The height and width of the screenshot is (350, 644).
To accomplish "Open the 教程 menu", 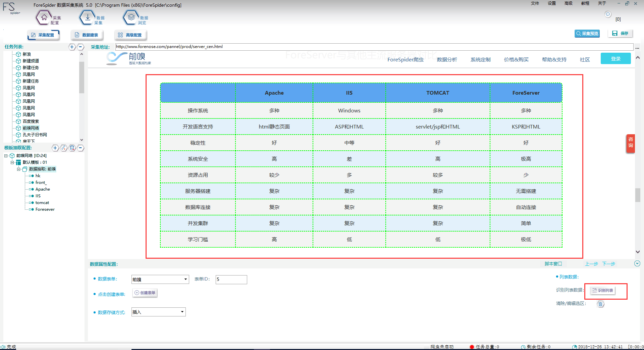I will point(585,3).
